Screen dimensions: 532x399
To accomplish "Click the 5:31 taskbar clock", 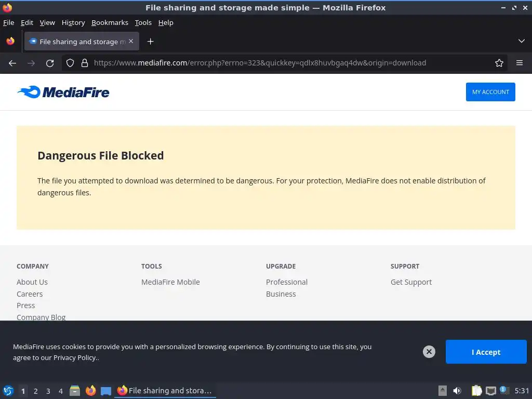I will [522, 391].
